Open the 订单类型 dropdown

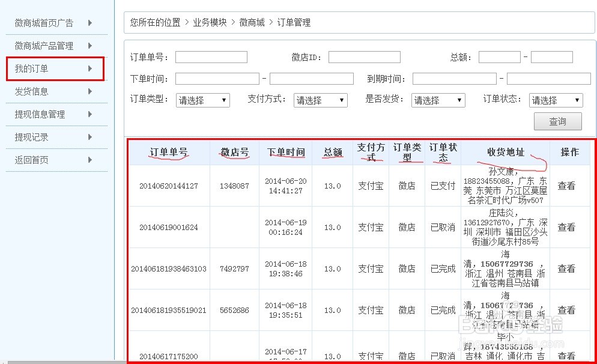click(202, 100)
